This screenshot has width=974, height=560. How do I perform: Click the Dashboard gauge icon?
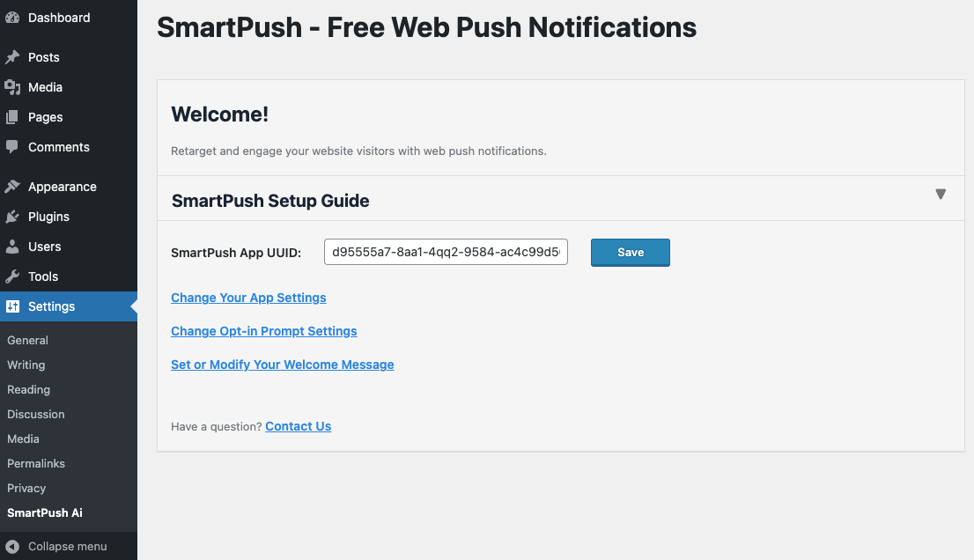(12, 18)
